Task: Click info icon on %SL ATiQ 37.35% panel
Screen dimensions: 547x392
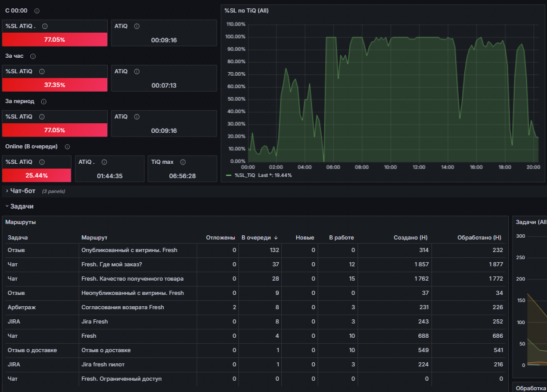Action: point(42,71)
